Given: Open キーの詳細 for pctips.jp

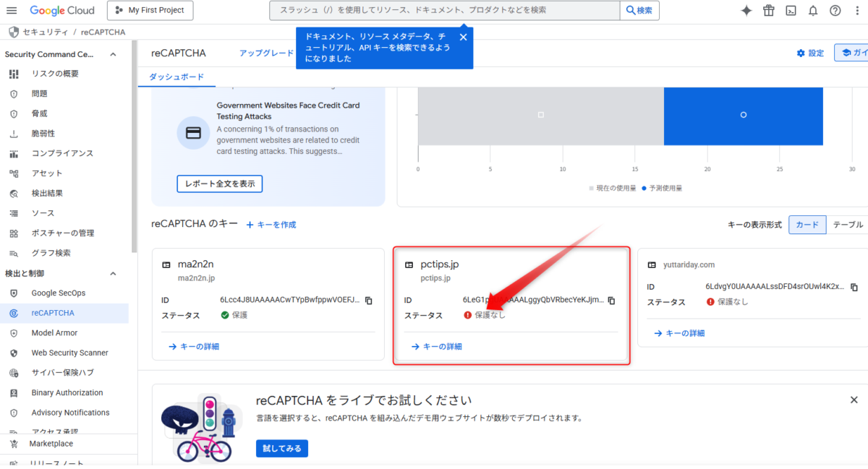Looking at the screenshot, I should pyautogui.click(x=437, y=346).
